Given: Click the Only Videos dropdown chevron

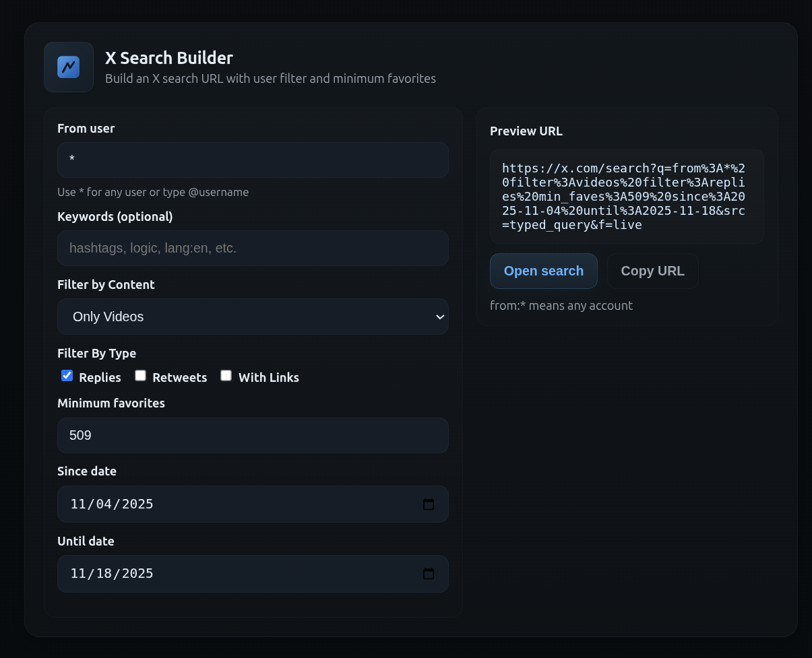Looking at the screenshot, I should pyautogui.click(x=439, y=317).
